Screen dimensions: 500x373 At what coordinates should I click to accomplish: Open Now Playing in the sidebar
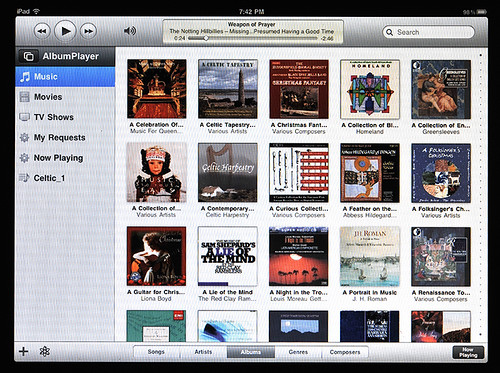click(x=65, y=158)
